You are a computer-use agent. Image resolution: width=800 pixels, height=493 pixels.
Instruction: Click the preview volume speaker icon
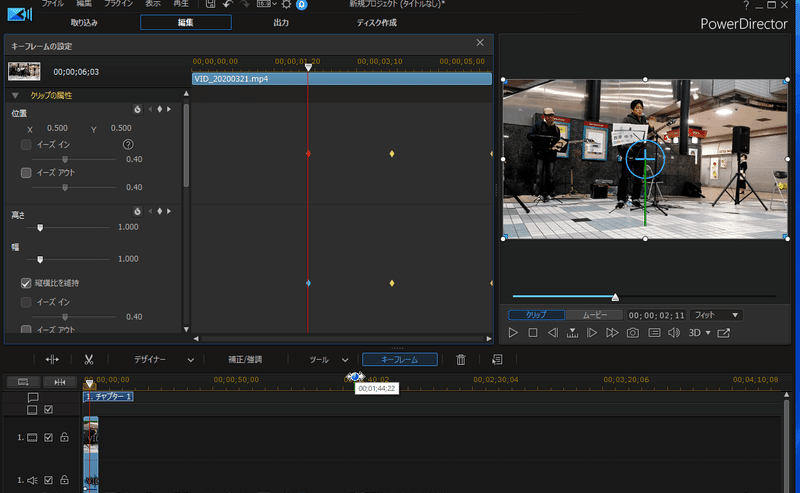pos(674,333)
